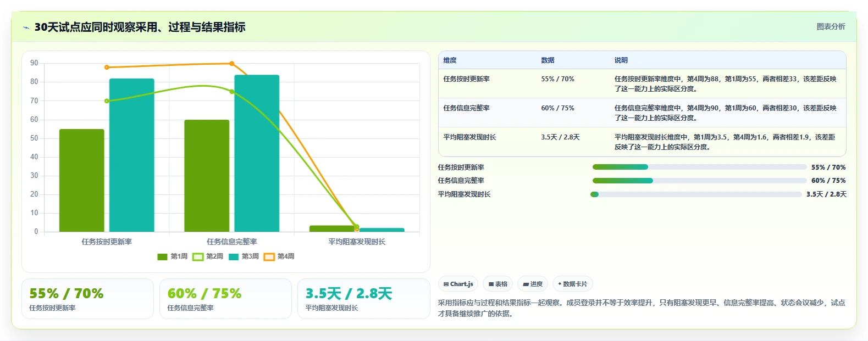Image resolution: width=868 pixels, height=341 pixels.
Task: Click the green 第1周 bar for 任务按时更新率
Action: pyautogui.click(x=82, y=180)
